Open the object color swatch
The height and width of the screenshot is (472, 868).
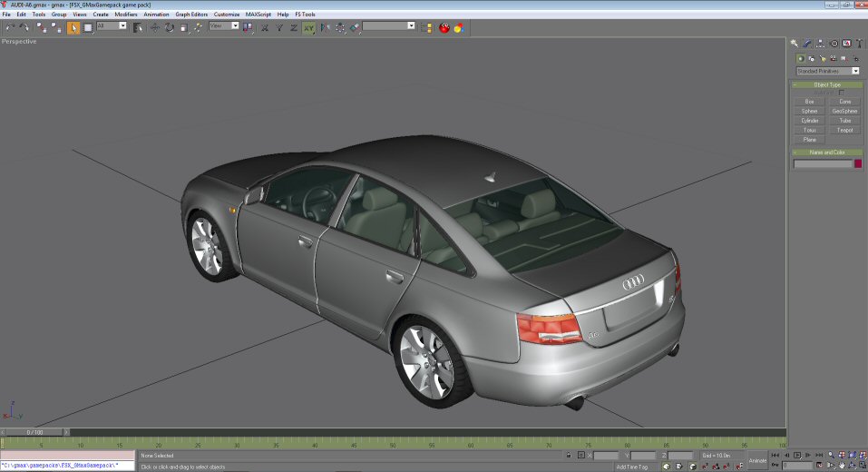tap(857, 163)
